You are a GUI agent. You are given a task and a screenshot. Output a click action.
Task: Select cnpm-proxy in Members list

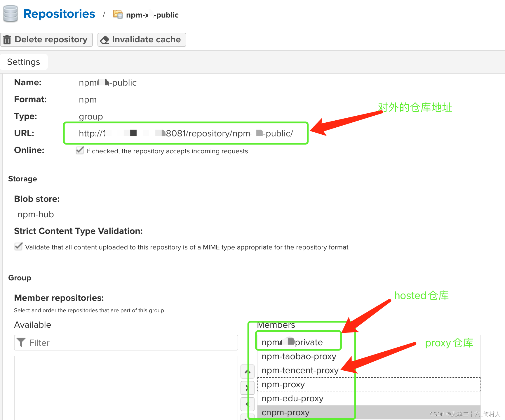click(369, 412)
